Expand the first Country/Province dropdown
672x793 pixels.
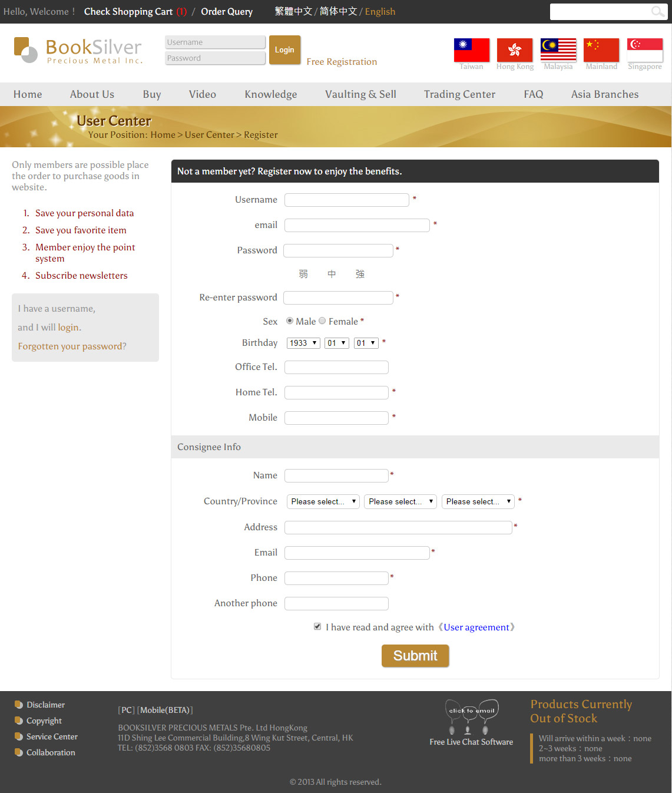tap(323, 501)
